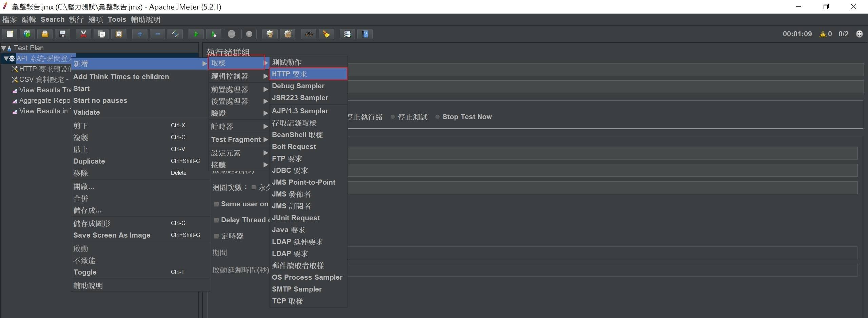Click the 期間 duration input field

(x=603, y=252)
